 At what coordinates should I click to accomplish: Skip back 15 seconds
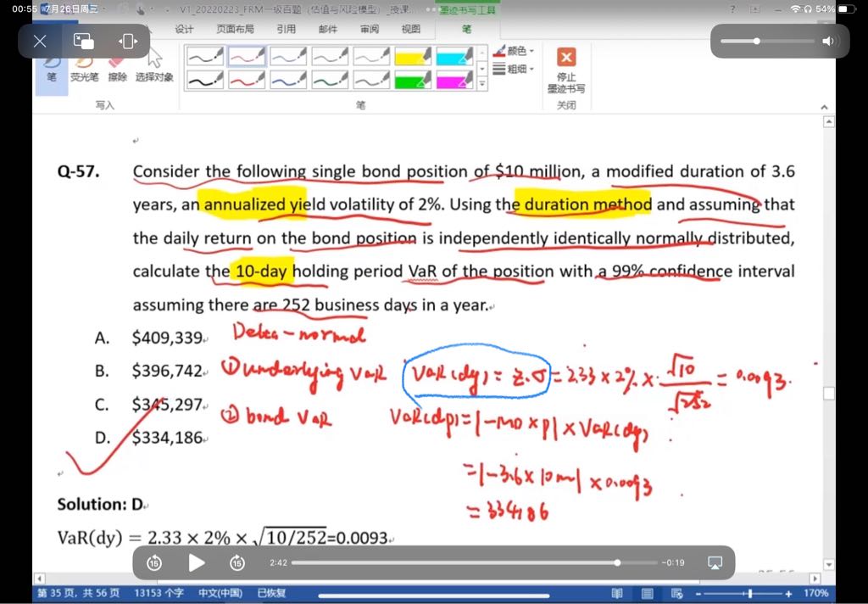point(154,562)
